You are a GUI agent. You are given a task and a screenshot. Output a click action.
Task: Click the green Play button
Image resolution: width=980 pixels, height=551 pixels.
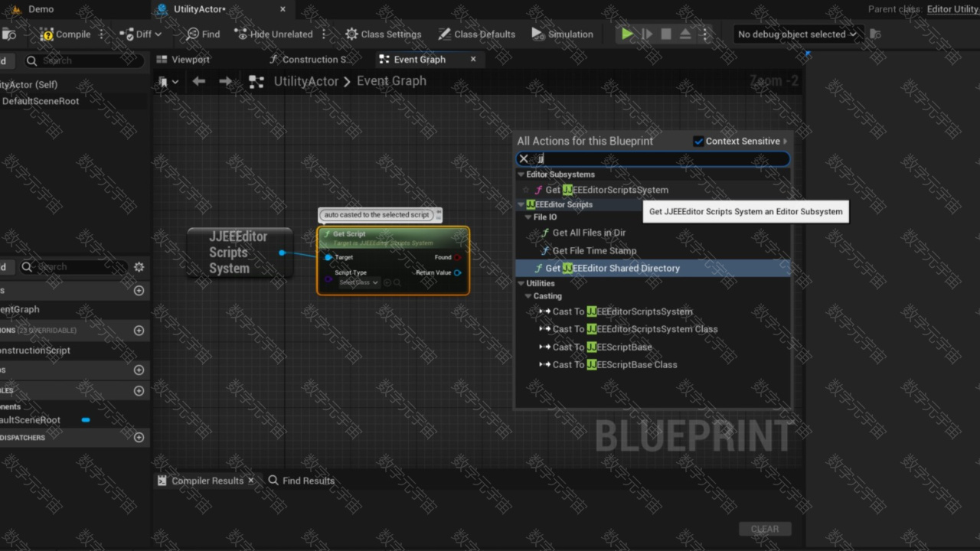pos(627,34)
